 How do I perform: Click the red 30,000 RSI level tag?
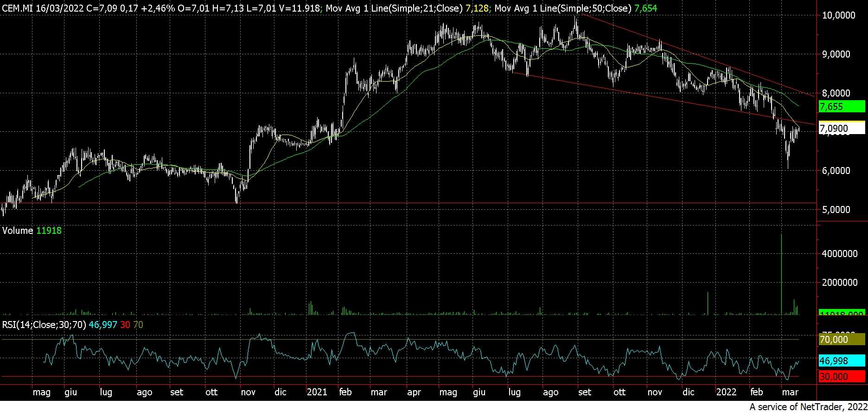(842, 377)
